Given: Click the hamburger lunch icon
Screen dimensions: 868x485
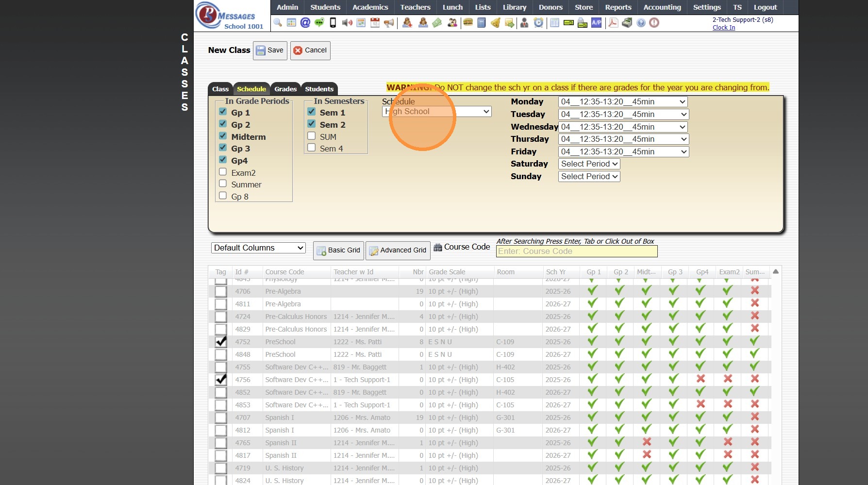Looking at the screenshot, I should click(468, 23).
